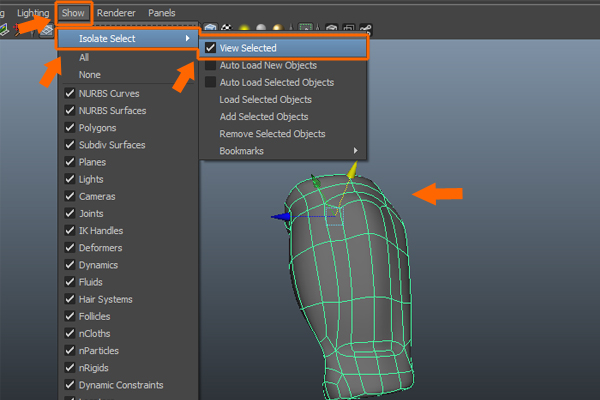Click the blue cone manipulator handle
This screenshot has width=600, height=400.
(x=281, y=215)
